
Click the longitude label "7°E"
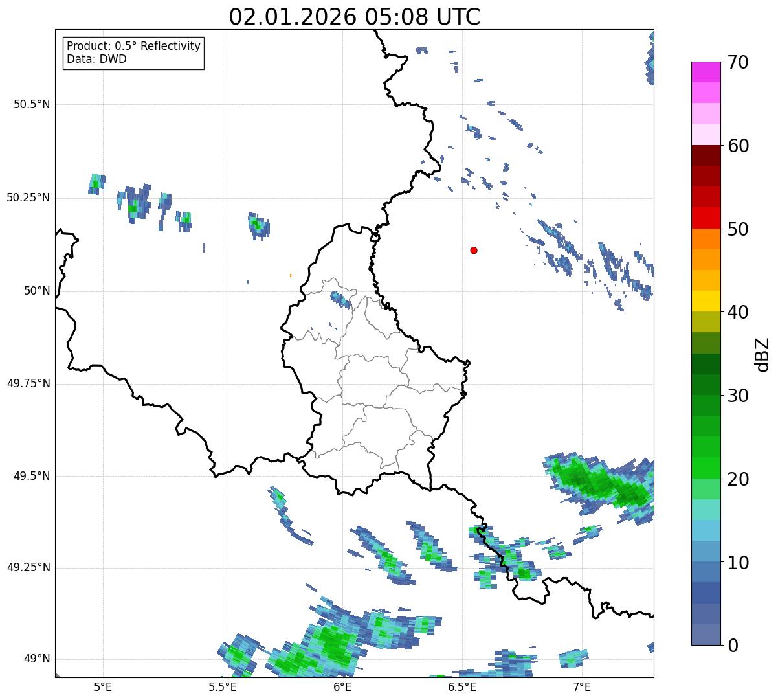(582, 687)
